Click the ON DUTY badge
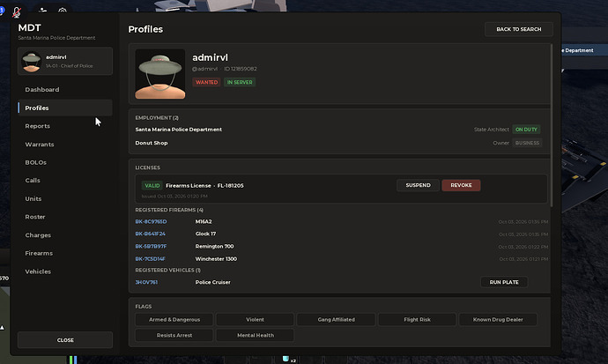This screenshot has width=608, height=364. 526,130
